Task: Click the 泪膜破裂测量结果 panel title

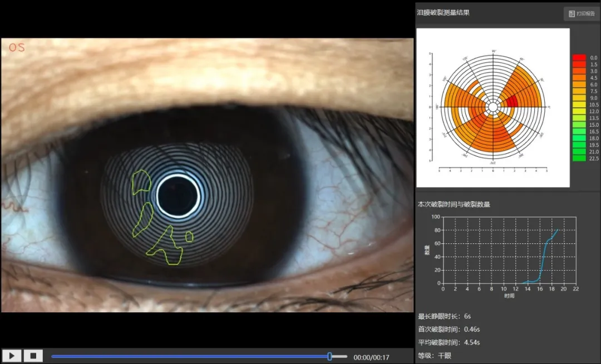Action: tap(443, 12)
